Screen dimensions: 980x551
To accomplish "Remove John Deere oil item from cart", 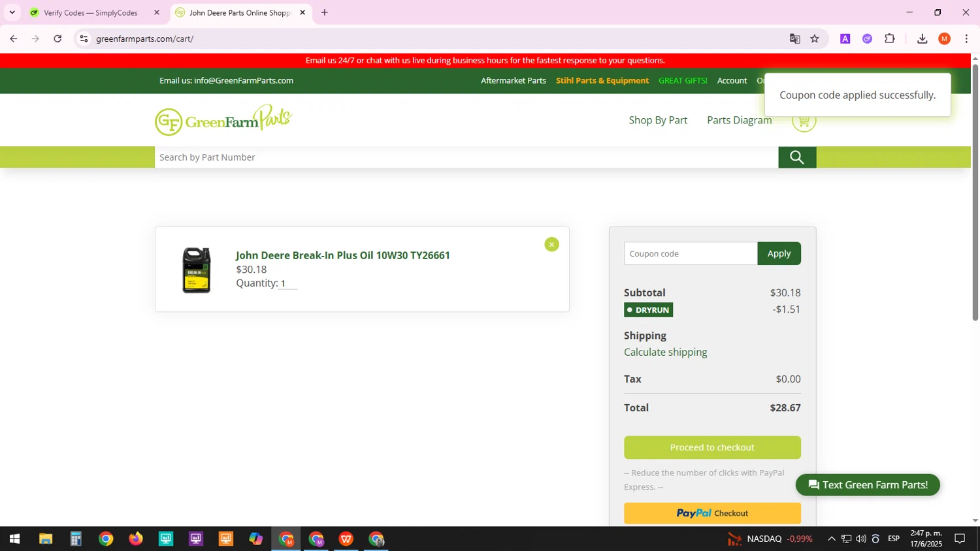I will point(551,244).
